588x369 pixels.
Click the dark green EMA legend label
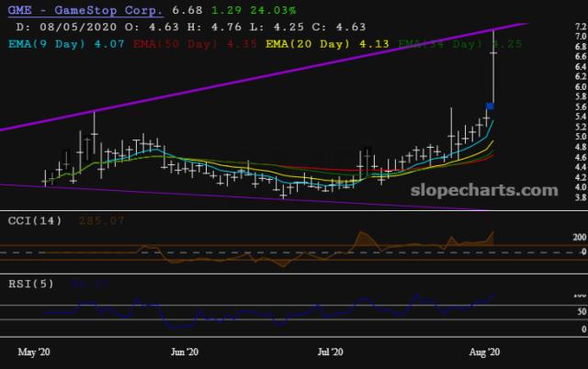pyautogui.click(x=459, y=44)
